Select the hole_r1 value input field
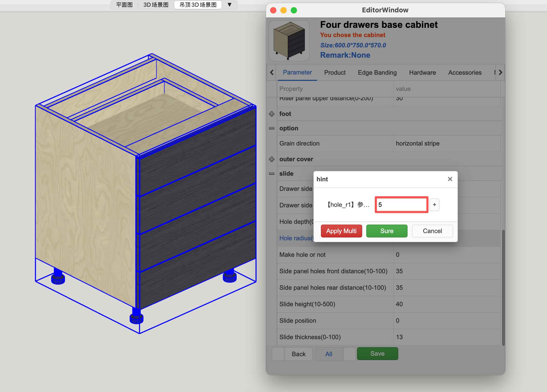This screenshot has height=392, width=547. pyautogui.click(x=401, y=204)
